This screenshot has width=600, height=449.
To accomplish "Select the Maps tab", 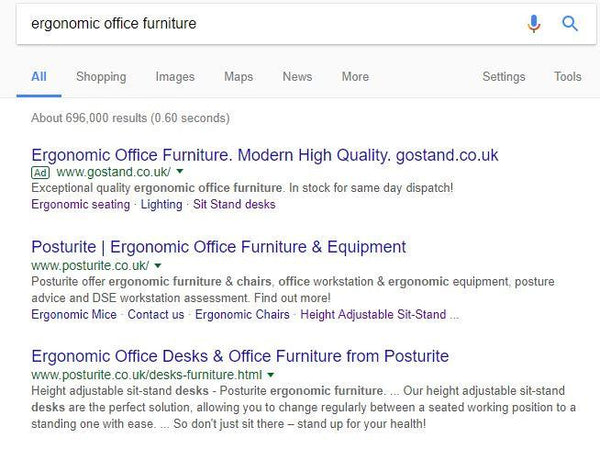I will pyautogui.click(x=238, y=77).
